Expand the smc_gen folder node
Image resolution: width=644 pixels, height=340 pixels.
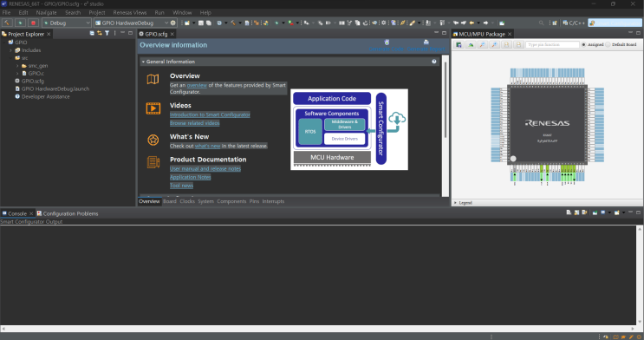[x=17, y=66]
